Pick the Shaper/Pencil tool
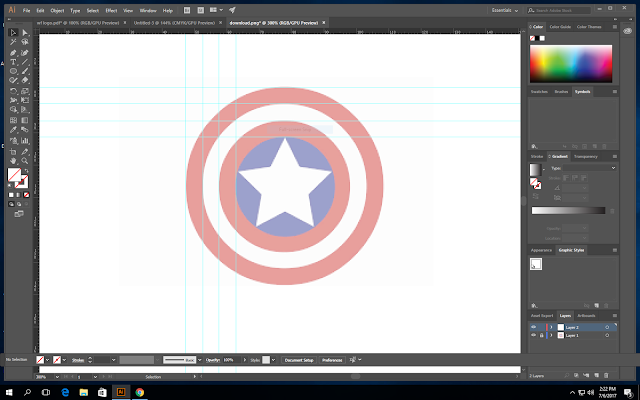Image resolution: width=640 pixels, height=400 pixels. (x=13, y=80)
